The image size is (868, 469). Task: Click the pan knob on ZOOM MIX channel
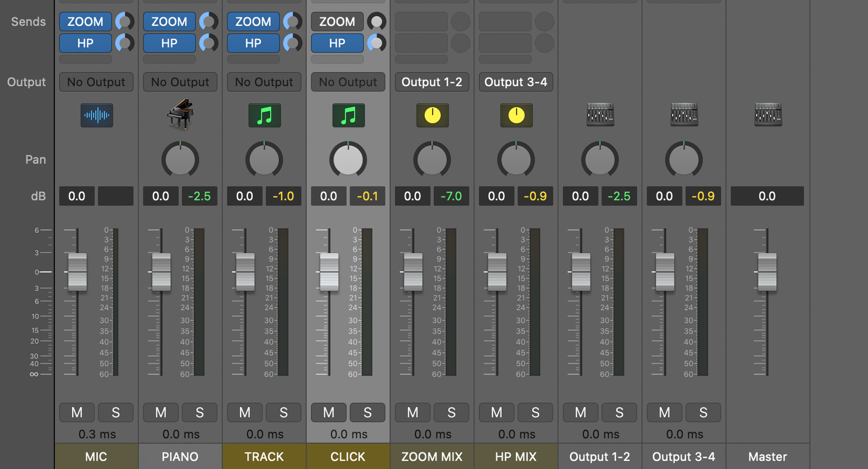click(x=432, y=159)
